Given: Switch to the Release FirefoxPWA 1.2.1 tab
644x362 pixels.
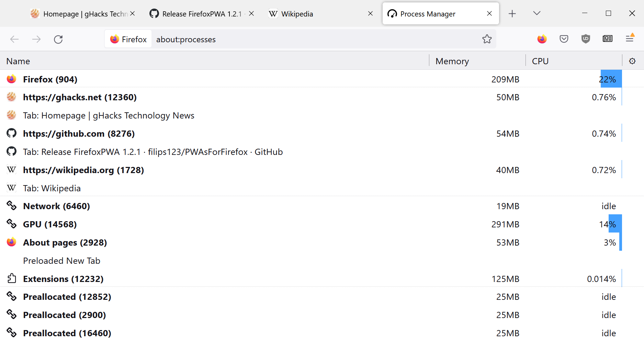Looking at the screenshot, I should [x=202, y=14].
